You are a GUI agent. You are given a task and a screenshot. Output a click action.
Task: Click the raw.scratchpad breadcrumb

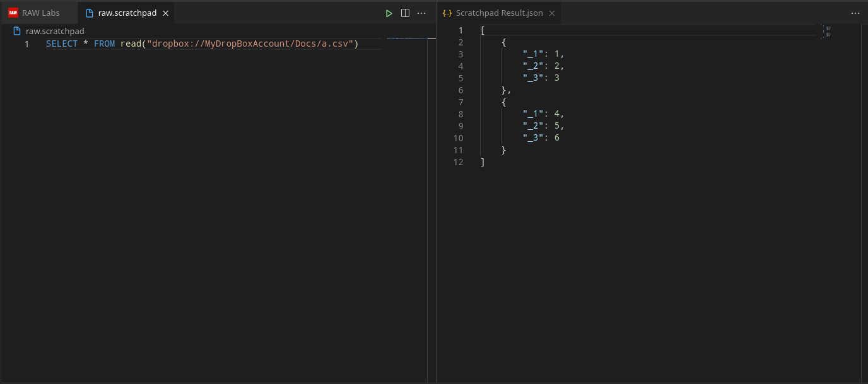pyautogui.click(x=55, y=31)
